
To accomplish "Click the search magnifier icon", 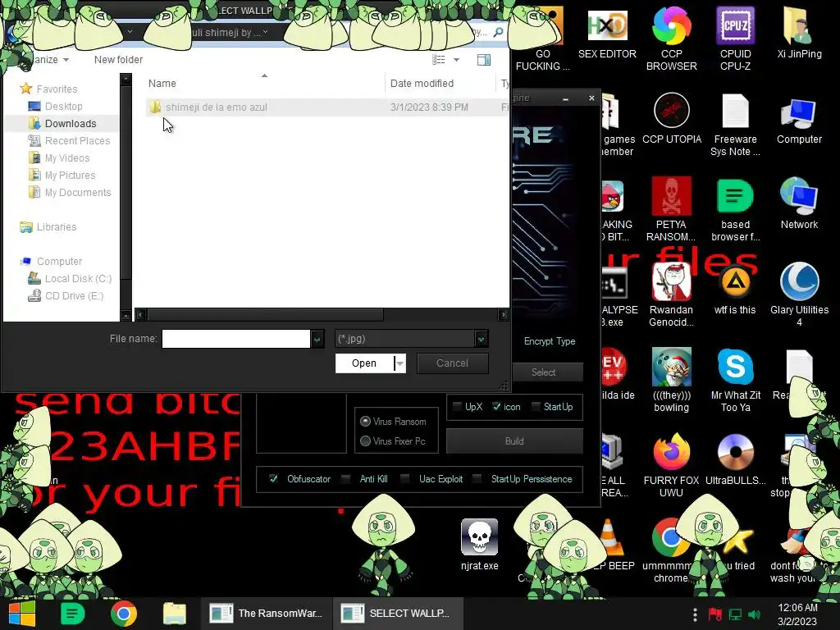I will 498,32.
